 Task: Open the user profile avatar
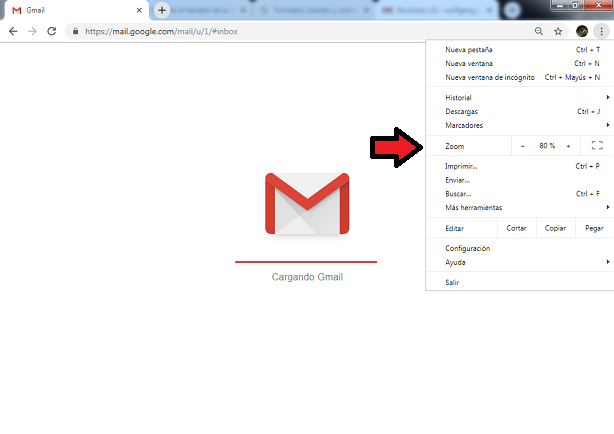click(582, 31)
